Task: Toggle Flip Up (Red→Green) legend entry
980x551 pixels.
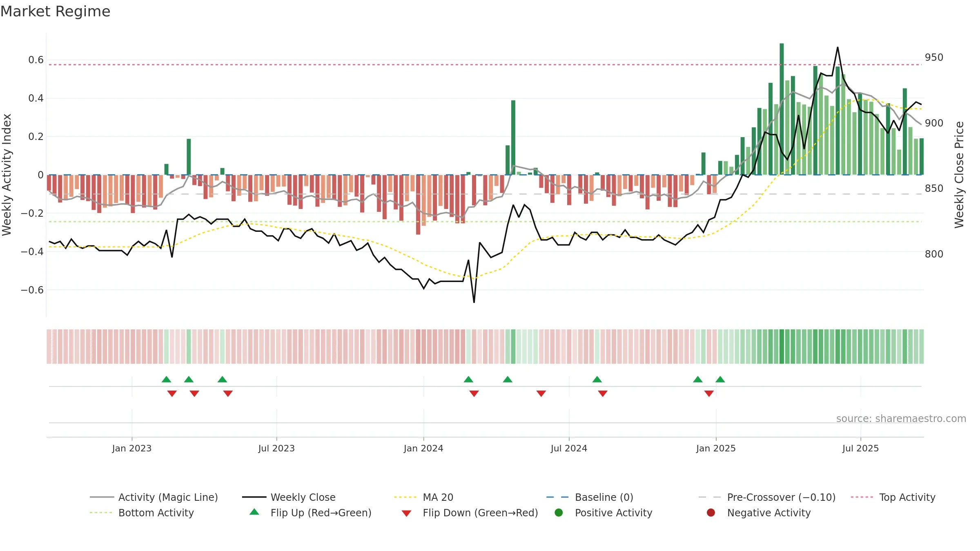Action: click(310, 513)
